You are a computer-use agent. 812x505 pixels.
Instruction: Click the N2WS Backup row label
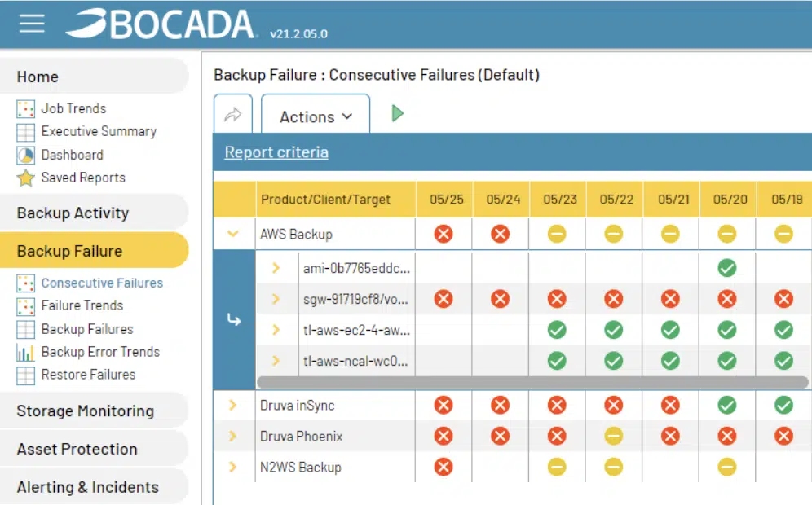coord(300,468)
